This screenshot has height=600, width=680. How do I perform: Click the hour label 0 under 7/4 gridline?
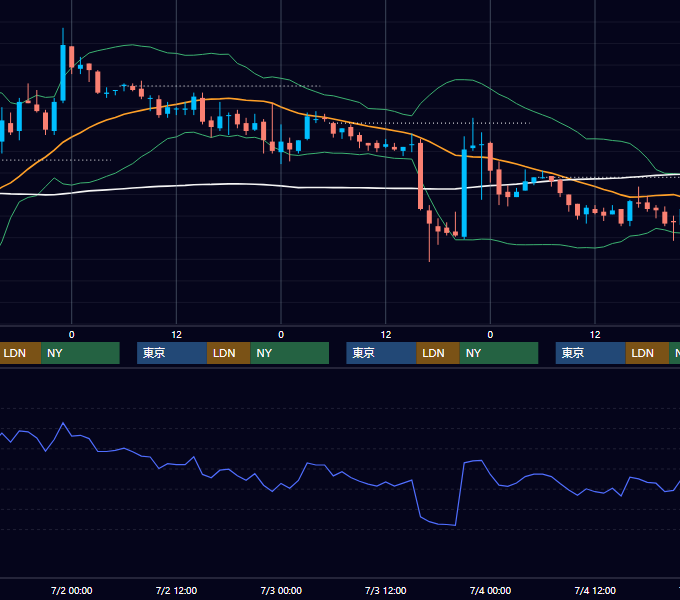(x=490, y=335)
